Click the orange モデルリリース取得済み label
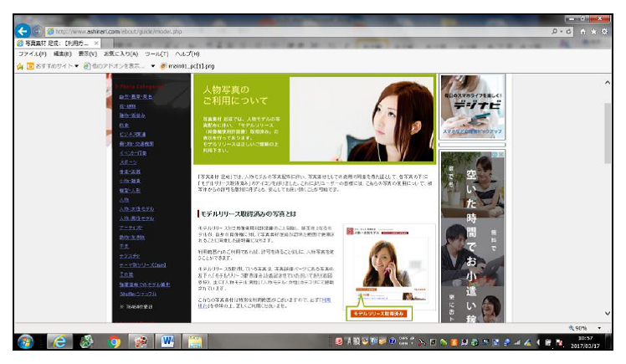 pos(378,314)
